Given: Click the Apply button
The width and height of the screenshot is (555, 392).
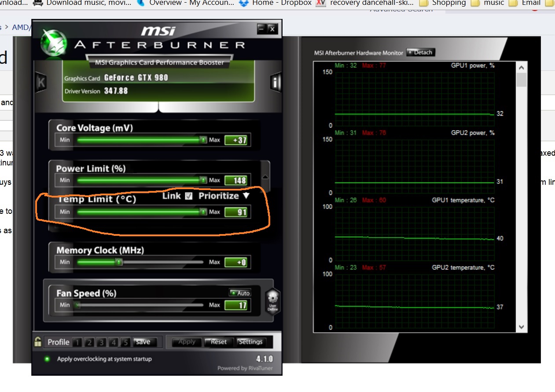Looking at the screenshot, I should pos(187,342).
